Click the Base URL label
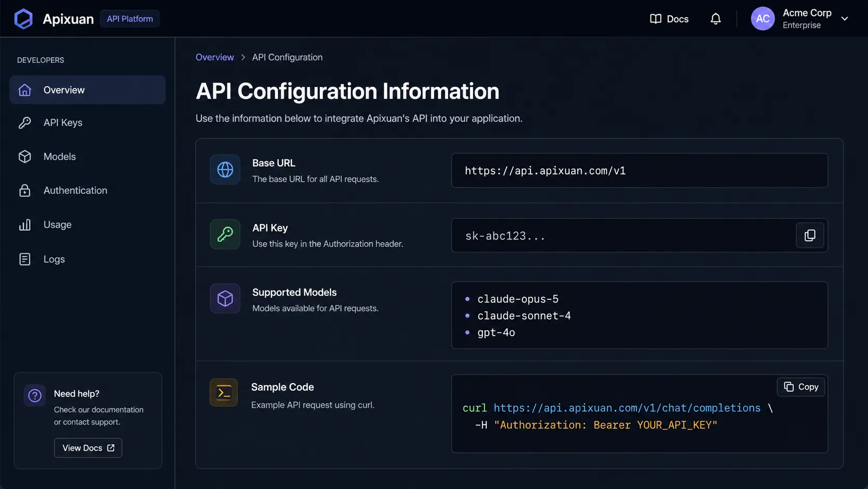This screenshot has height=489, width=868. coord(274,163)
